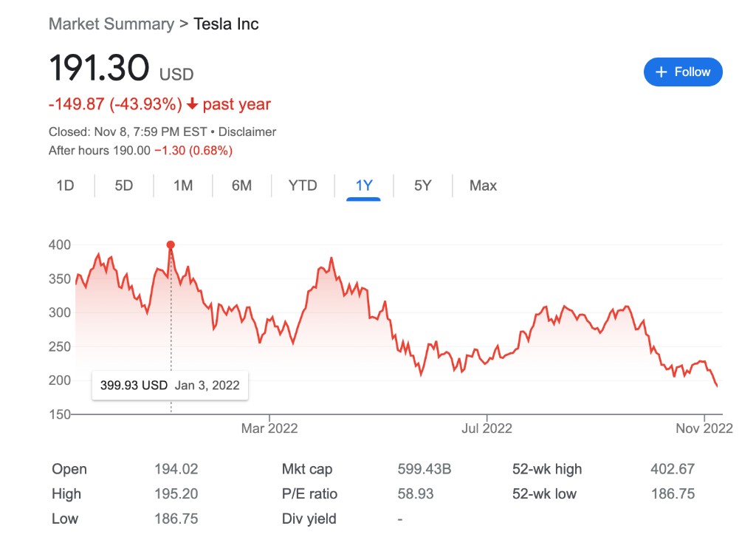
Task: Click the Mkt cap value 599.43B
Action: [425, 469]
